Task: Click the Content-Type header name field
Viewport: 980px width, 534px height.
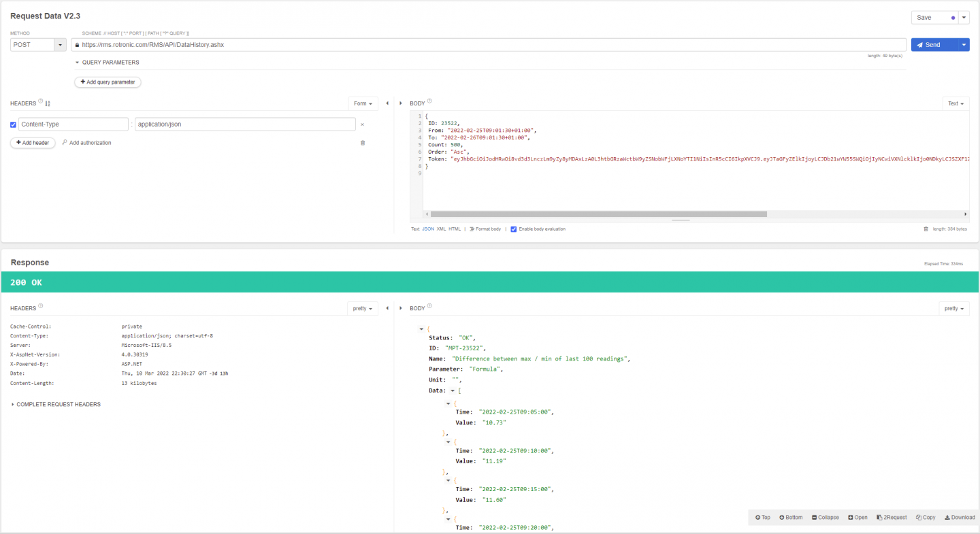Action: coord(73,124)
